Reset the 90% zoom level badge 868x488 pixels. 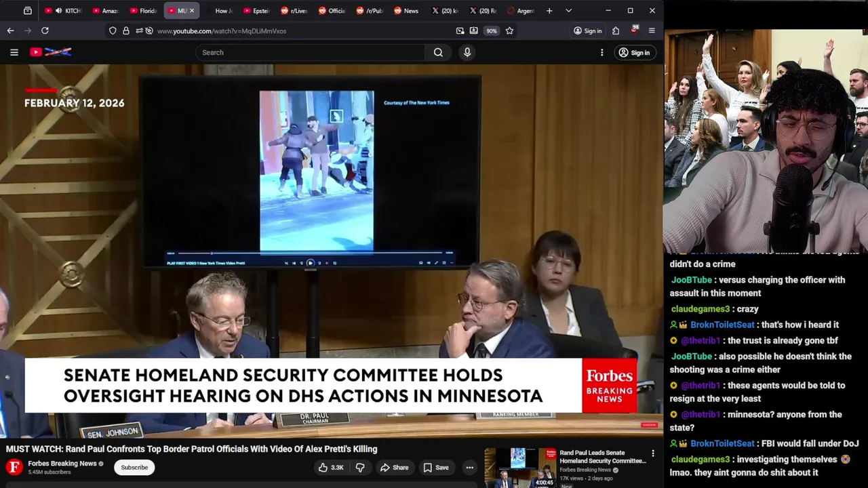pos(491,30)
